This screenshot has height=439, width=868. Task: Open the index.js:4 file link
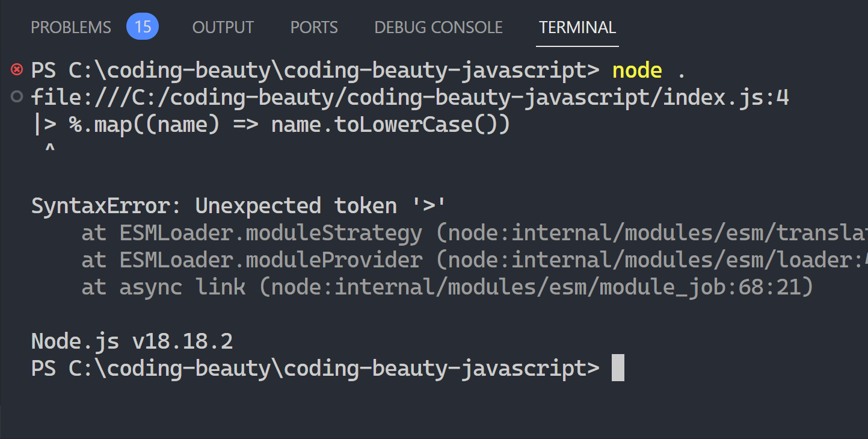tap(410, 98)
